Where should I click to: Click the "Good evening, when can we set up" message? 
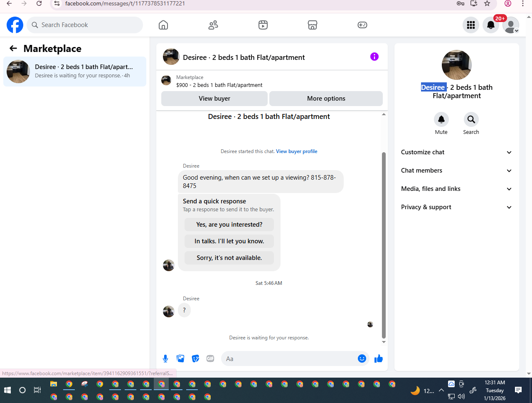(x=261, y=182)
